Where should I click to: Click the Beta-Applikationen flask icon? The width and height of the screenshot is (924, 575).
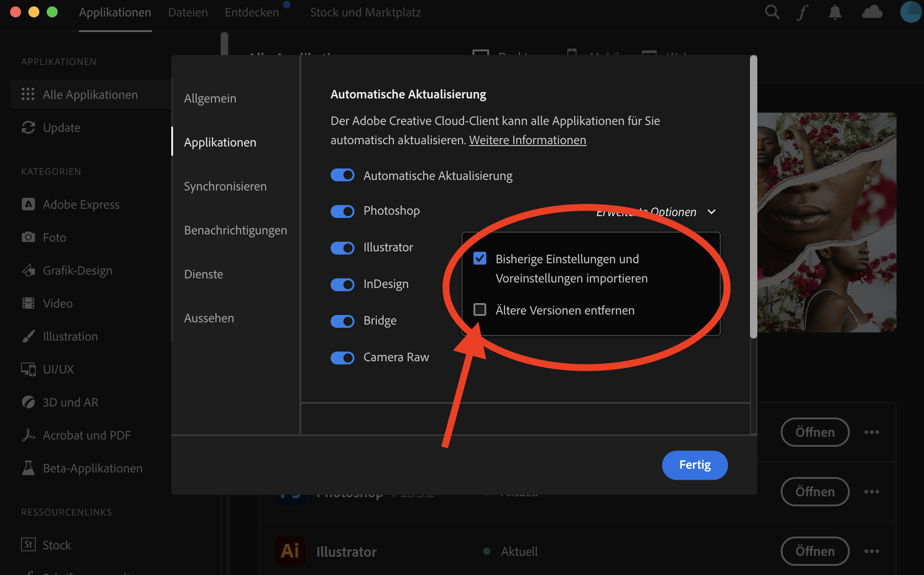coord(28,468)
